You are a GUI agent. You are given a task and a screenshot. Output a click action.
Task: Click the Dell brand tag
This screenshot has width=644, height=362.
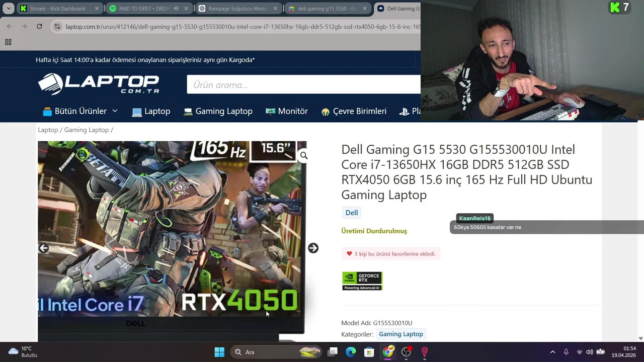pyautogui.click(x=352, y=213)
